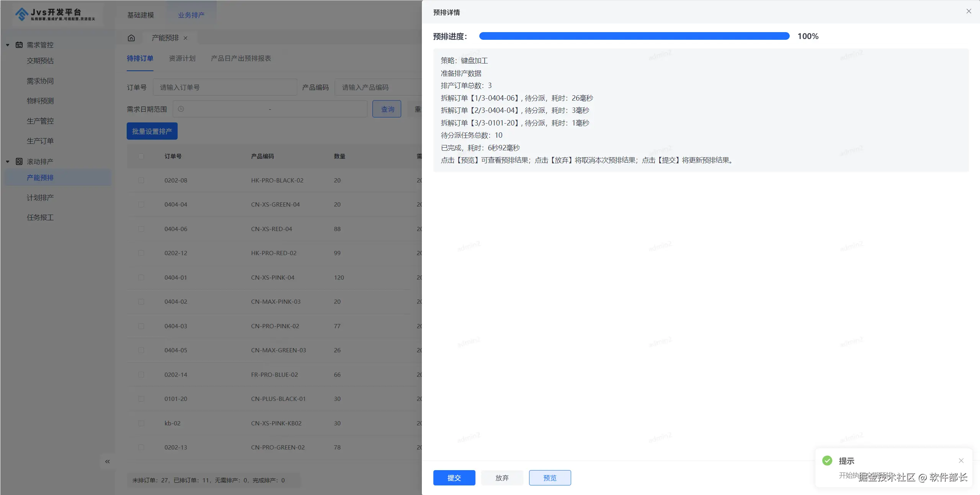Focus the 订单号 input field
The height and width of the screenshot is (495, 980).
tap(225, 87)
